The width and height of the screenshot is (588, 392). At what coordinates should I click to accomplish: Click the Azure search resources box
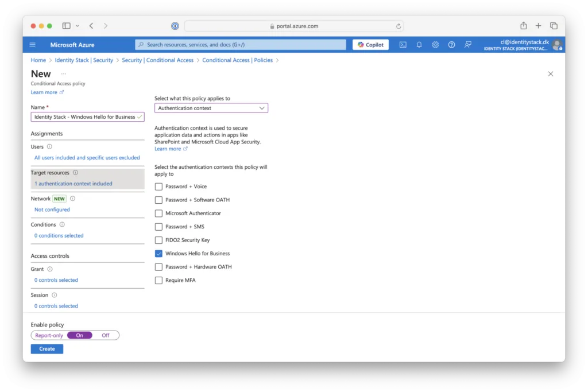tap(241, 45)
